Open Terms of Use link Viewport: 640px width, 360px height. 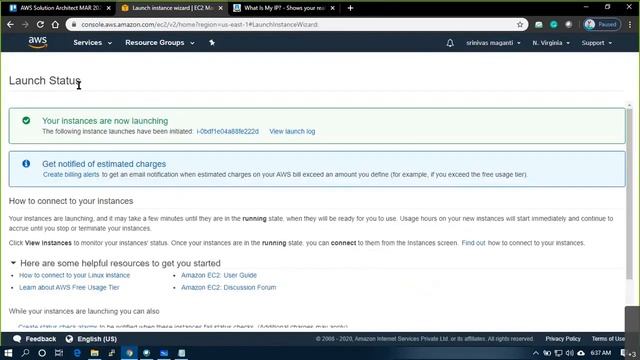pyautogui.click(x=608, y=339)
